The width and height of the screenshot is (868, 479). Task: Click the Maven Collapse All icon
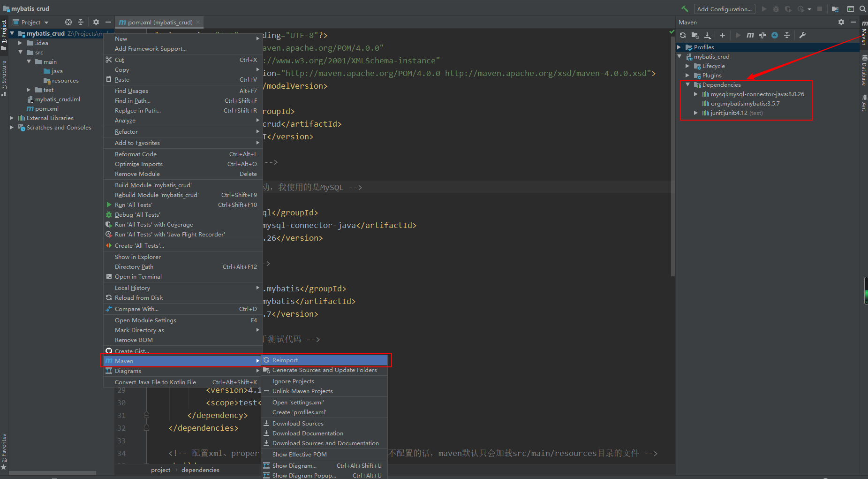787,35
